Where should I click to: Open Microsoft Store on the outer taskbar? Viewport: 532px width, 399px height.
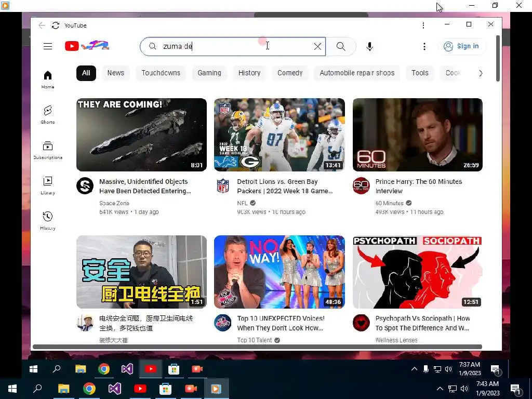[166, 389]
